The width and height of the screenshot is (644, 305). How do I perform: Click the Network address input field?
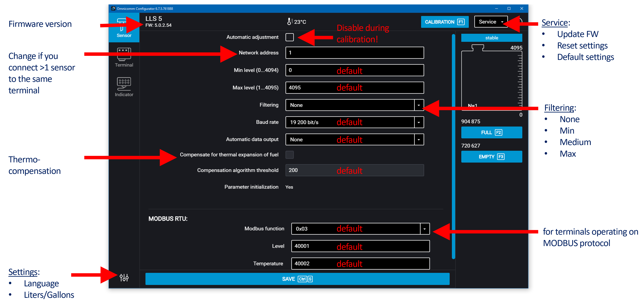(x=355, y=53)
